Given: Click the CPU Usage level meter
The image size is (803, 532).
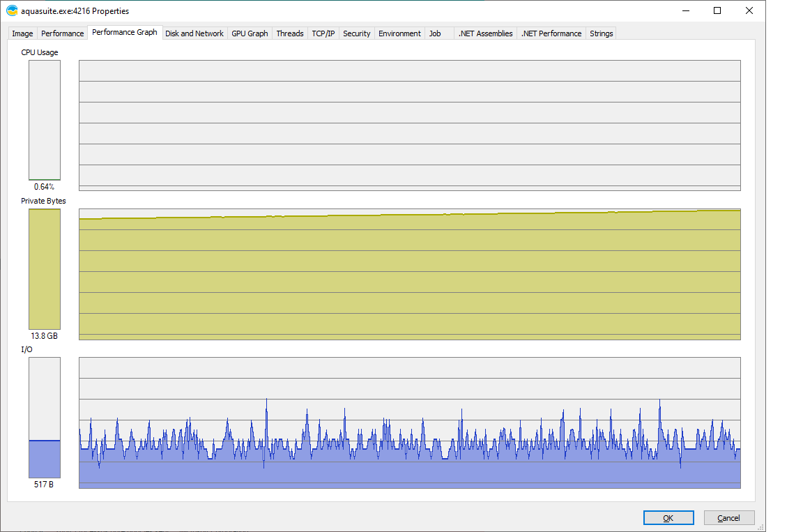Looking at the screenshot, I should 45,120.
